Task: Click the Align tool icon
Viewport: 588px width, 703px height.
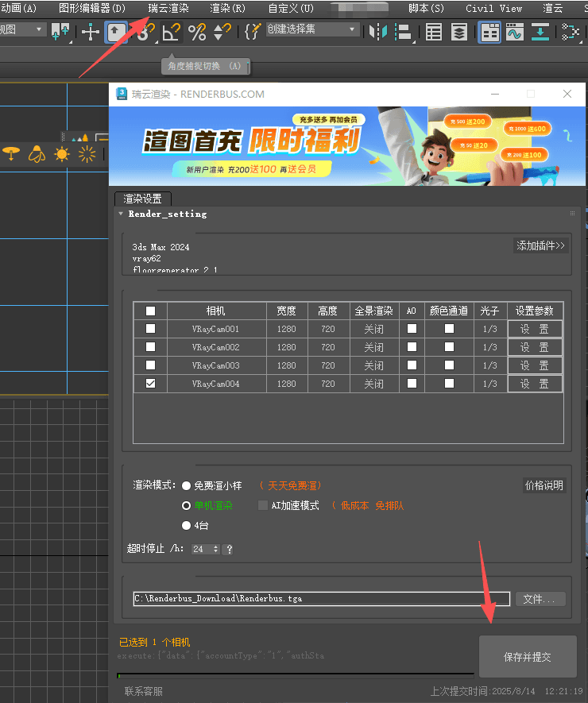Action: click(404, 32)
